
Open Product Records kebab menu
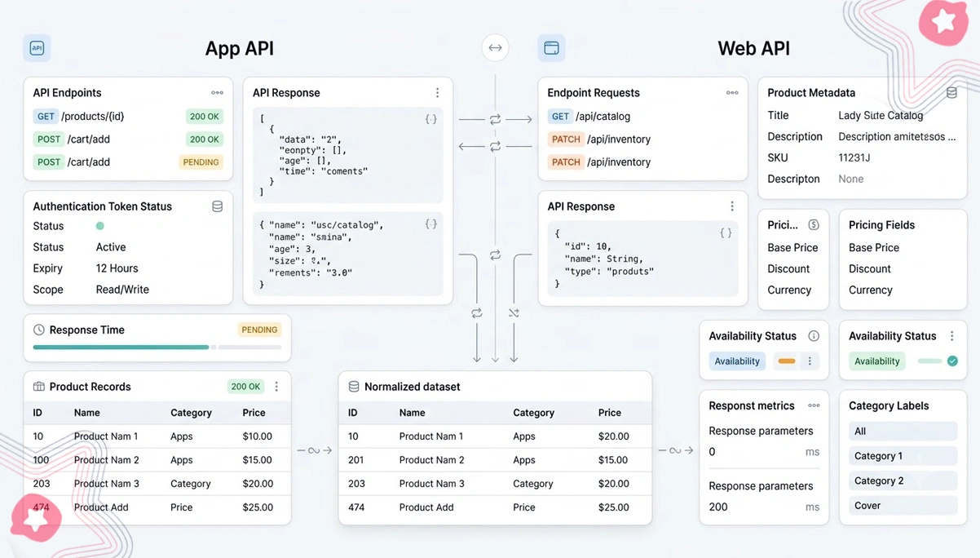tap(276, 387)
